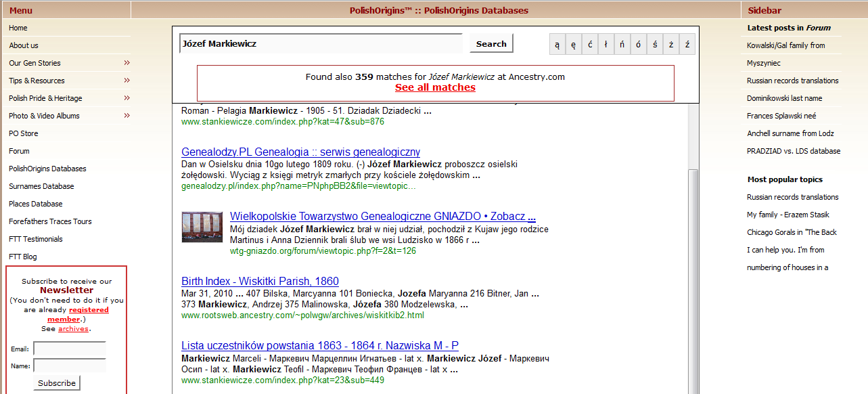868x394 pixels.
Task: Click the Photo & Video Albums label
Action: 44,116
